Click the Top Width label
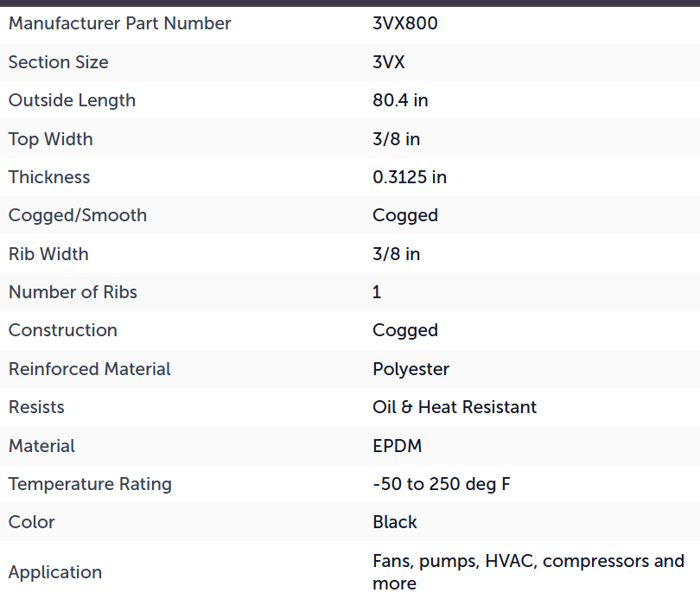This screenshot has height=599, width=700. 50,139
